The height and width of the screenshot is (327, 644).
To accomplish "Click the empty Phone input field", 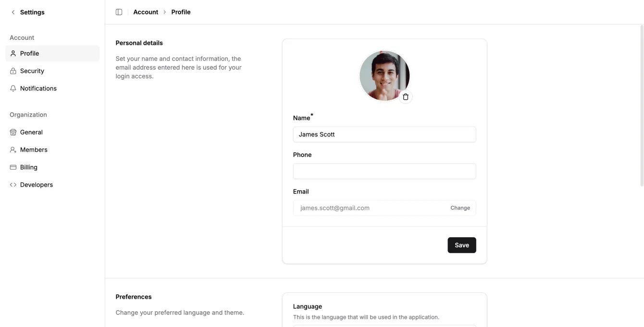I will (x=384, y=171).
